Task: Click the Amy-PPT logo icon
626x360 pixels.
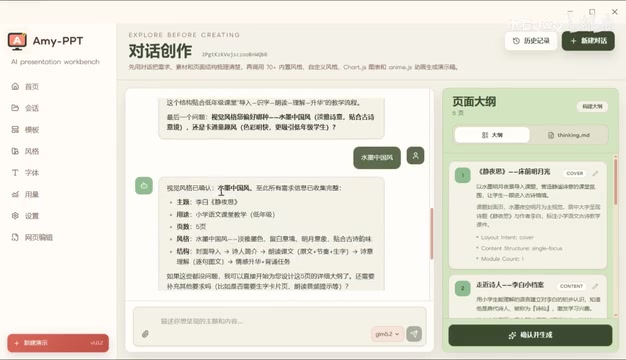Action: click(17, 41)
